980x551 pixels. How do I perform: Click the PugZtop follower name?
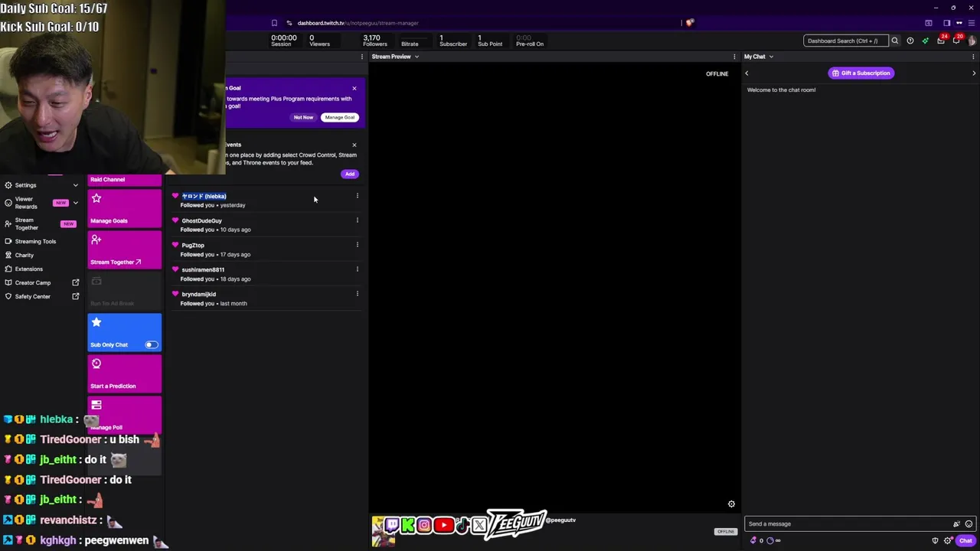pyautogui.click(x=193, y=245)
